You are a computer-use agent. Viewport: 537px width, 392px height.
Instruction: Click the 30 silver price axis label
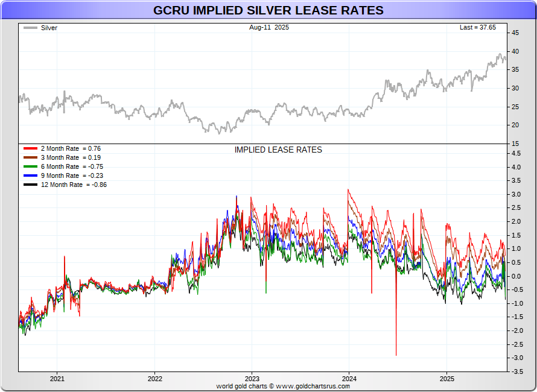(x=515, y=88)
